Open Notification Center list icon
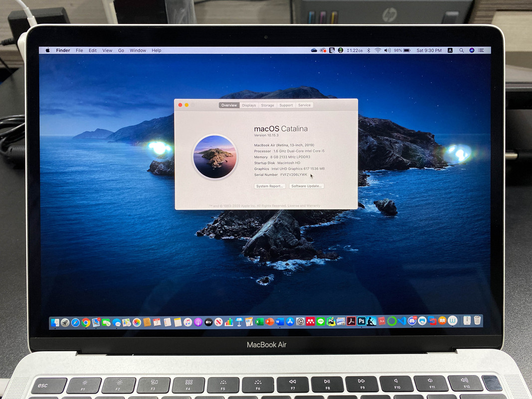 point(481,50)
